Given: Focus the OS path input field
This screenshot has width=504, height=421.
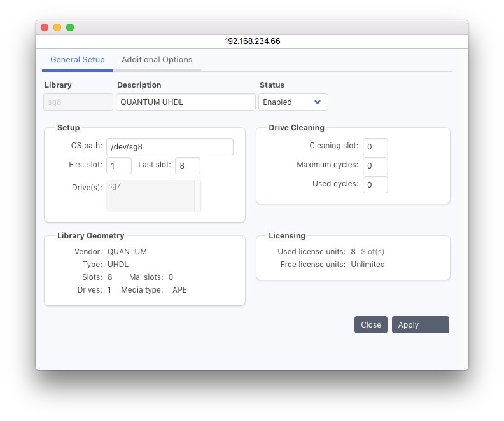Looking at the screenshot, I should tap(169, 147).
